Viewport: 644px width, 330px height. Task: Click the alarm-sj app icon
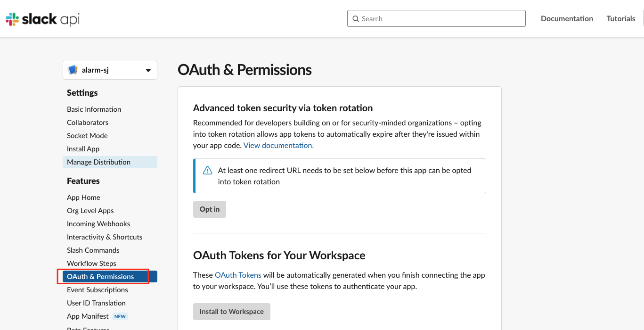pos(73,70)
